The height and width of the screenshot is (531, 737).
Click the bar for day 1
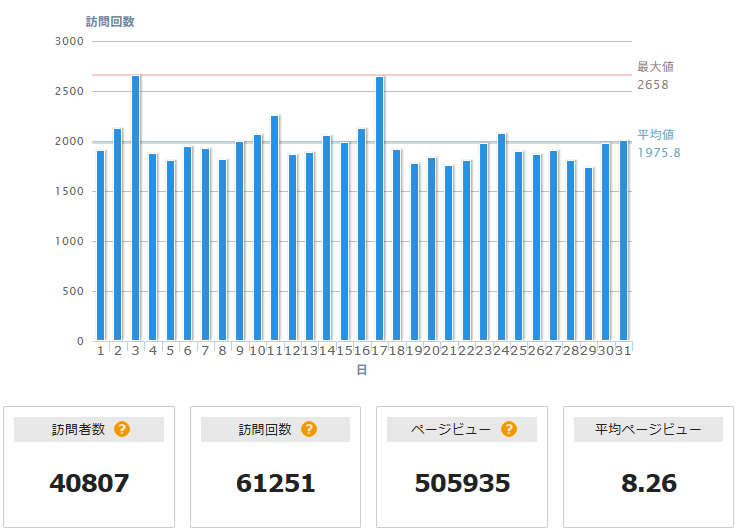pyautogui.click(x=101, y=246)
